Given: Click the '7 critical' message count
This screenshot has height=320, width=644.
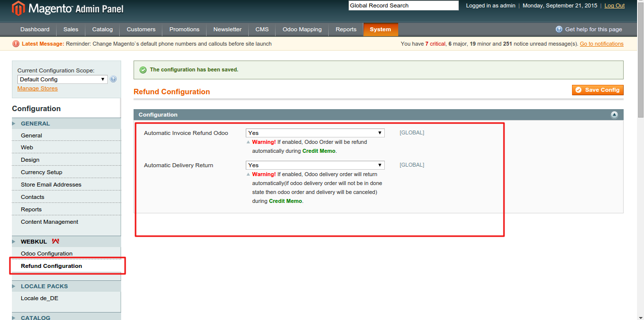Looking at the screenshot, I should [x=435, y=44].
